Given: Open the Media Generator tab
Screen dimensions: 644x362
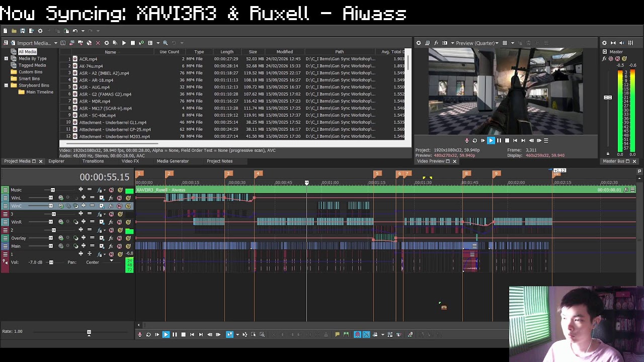Looking at the screenshot, I should pyautogui.click(x=173, y=161).
